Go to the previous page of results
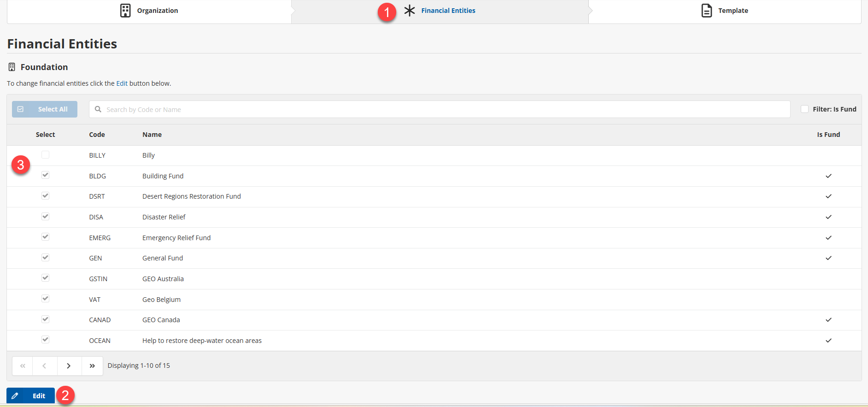Screen dimensions: 868x407 (x=44, y=366)
